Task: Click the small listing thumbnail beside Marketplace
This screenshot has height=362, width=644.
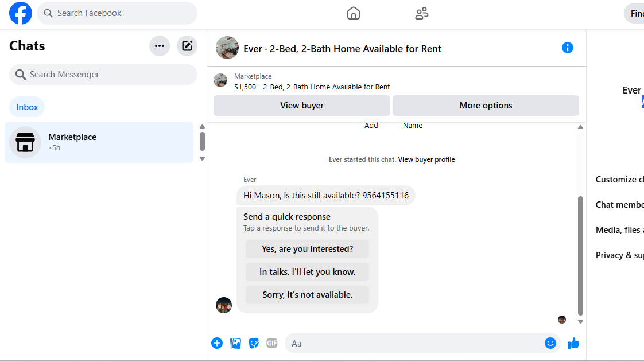Action: click(220, 80)
